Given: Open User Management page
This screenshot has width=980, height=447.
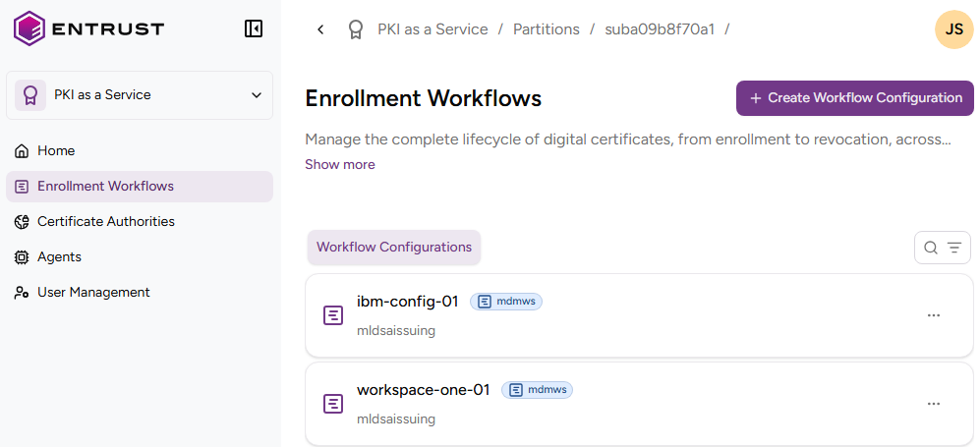Looking at the screenshot, I should tap(140, 293).
